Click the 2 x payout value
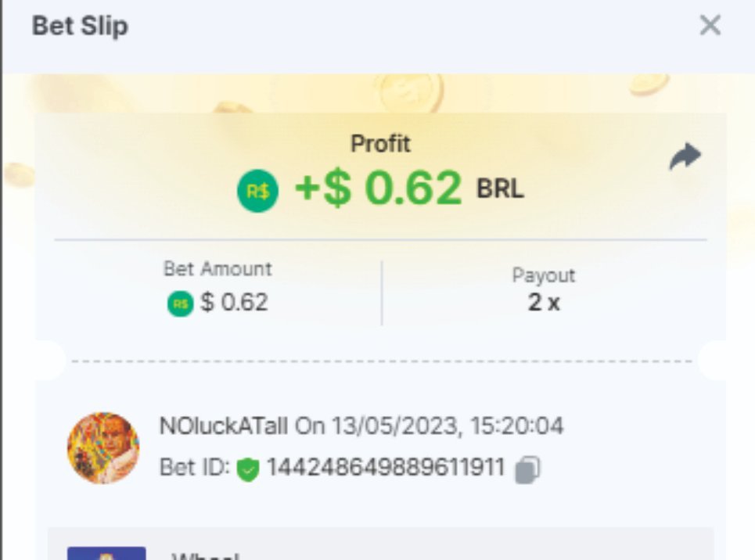Screen dimensions: 755x560 pyautogui.click(x=544, y=303)
